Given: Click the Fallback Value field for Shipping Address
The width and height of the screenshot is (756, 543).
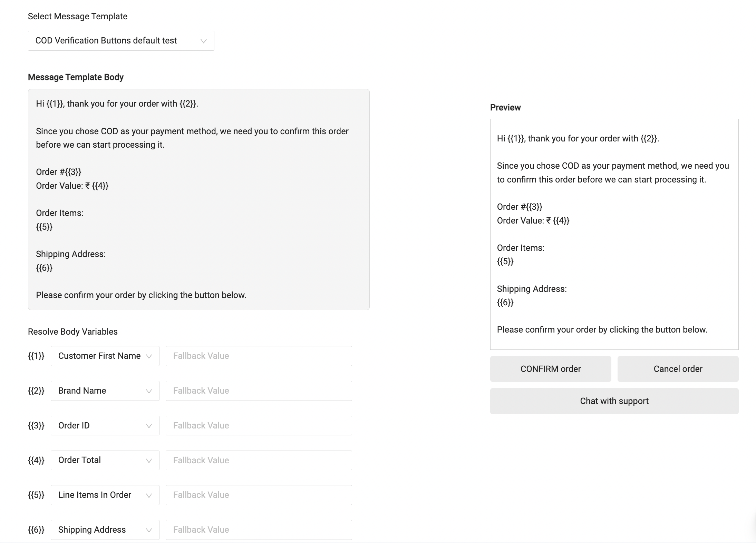Looking at the screenshot, I should point(258,530).
